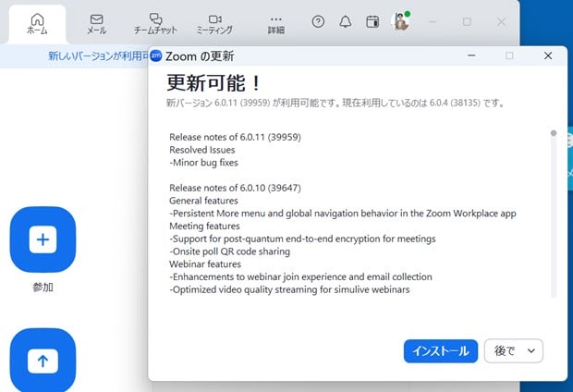Open the notifications bell icon
Viewport: 573px width, 392px height.
coord(346,21)
